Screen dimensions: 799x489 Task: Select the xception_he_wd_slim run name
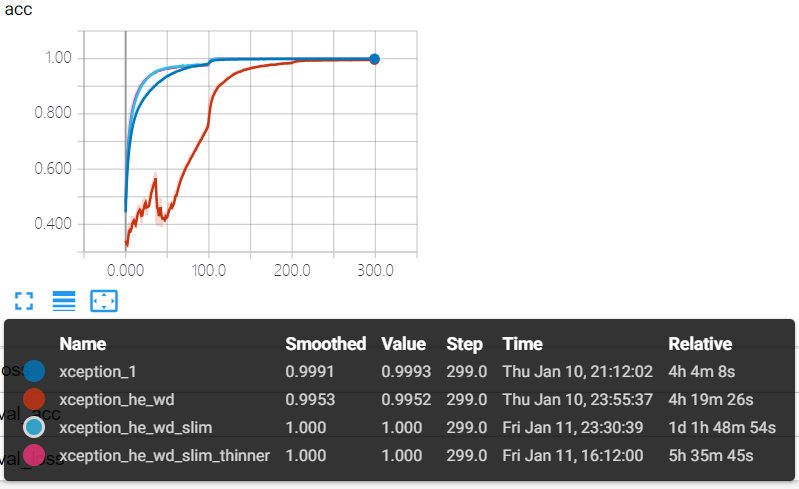(x=136, y=427)
